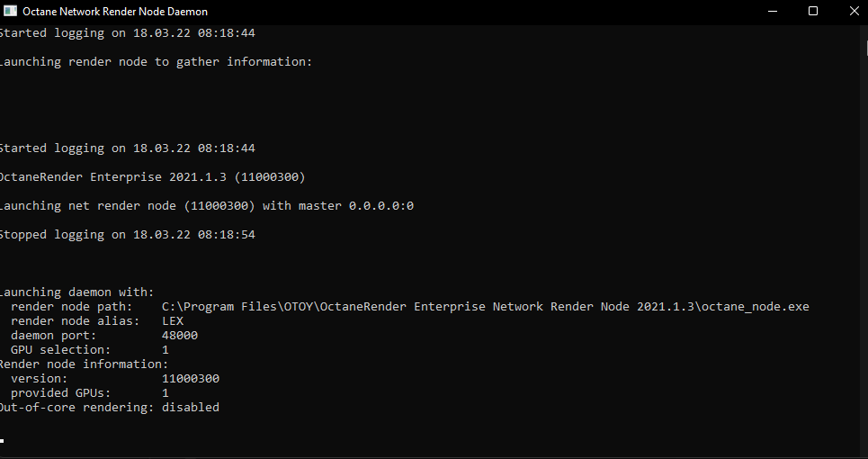The height and width of the screenshot is (459, 868).
Task: Click the blinking cursor at console bottom
Action: [x=3, y=441]
